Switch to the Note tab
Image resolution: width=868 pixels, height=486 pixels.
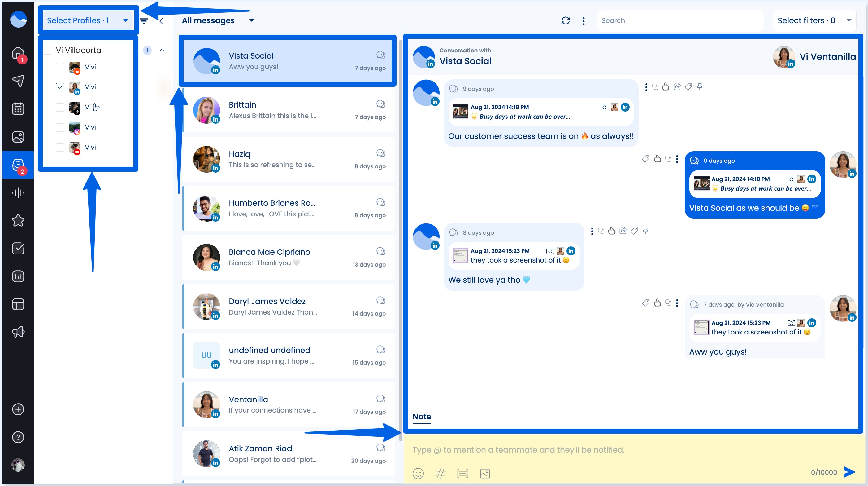point(422,417)
